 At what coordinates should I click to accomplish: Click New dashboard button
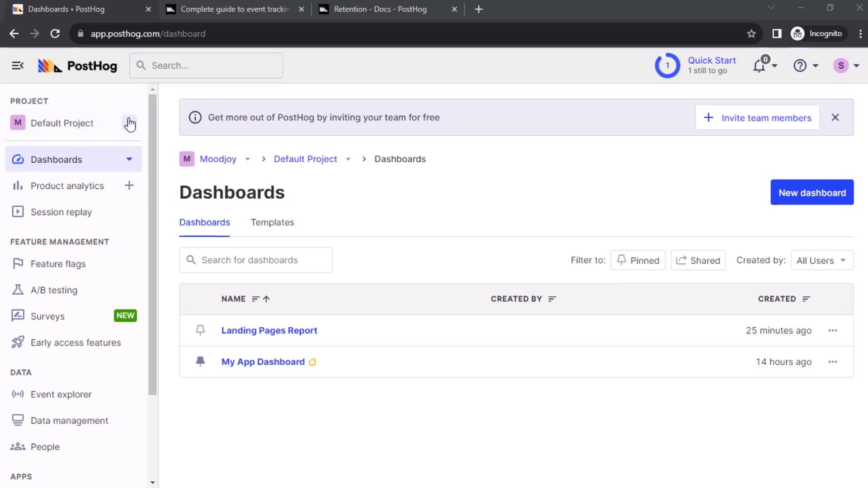(812, 192)
